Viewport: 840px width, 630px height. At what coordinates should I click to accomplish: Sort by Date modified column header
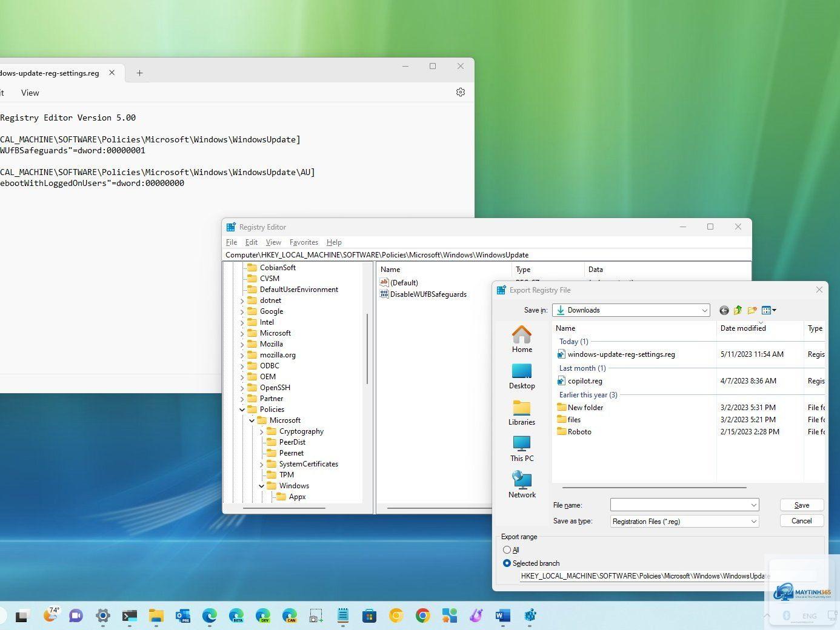760,328
